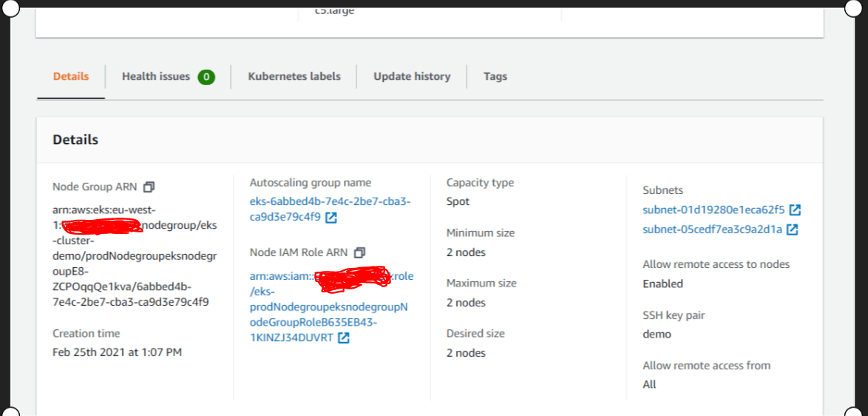Select the Node Group ARN value text
This screenshot has width=868, height=416.
pyautogui.click(x=135, y=256)
